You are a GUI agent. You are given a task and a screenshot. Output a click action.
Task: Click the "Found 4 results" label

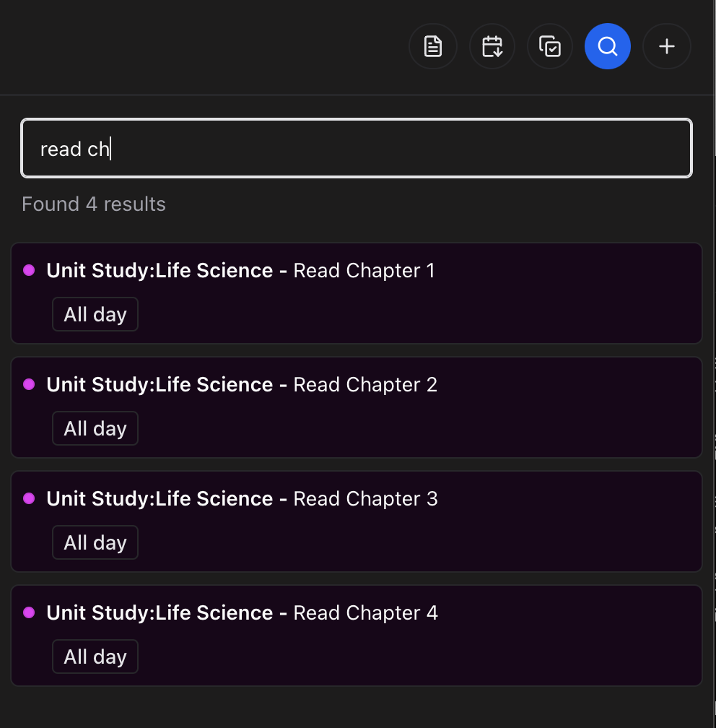[94, 204]
